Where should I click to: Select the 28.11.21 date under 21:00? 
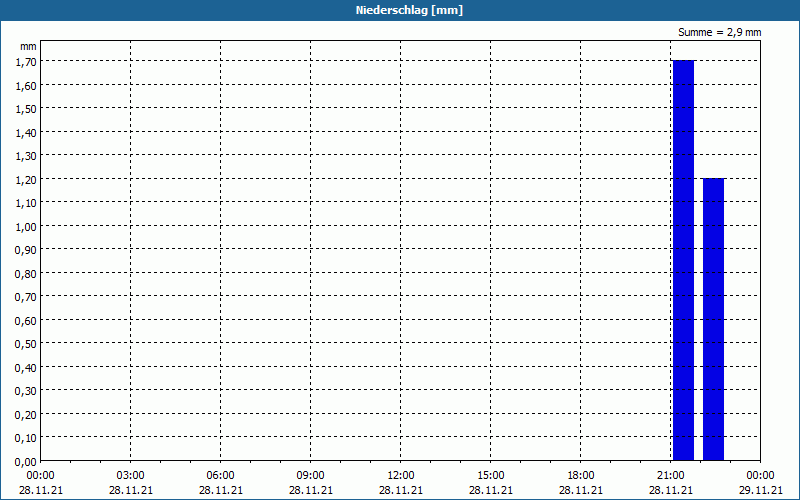(671, 490)
